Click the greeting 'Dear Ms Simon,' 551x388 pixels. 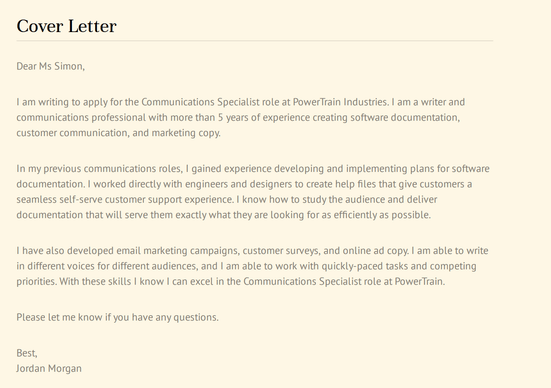51,66
